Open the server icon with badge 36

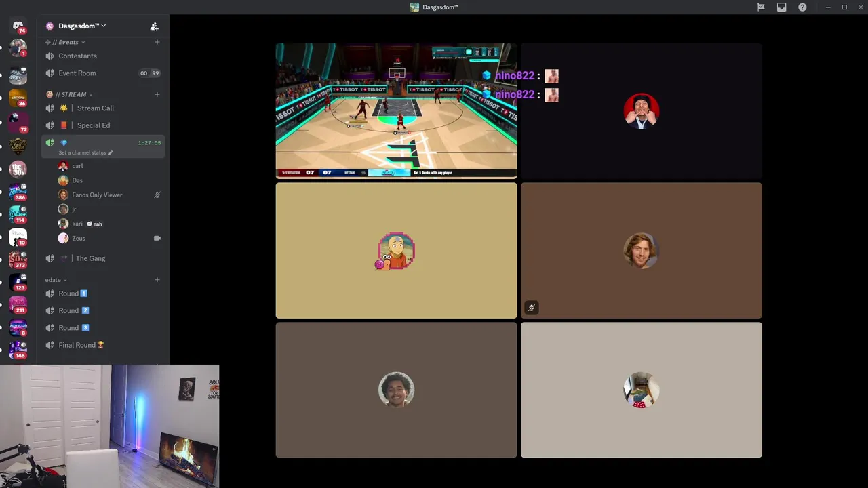pyautogui.click(x=18, y=99)
